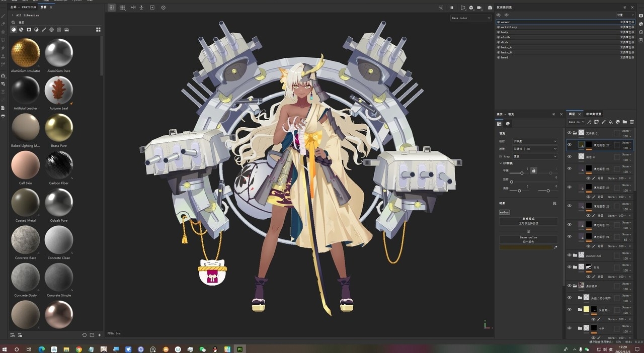Select the Materials filter icon in assets panel

pyautogui.click(x=14, y=30)
